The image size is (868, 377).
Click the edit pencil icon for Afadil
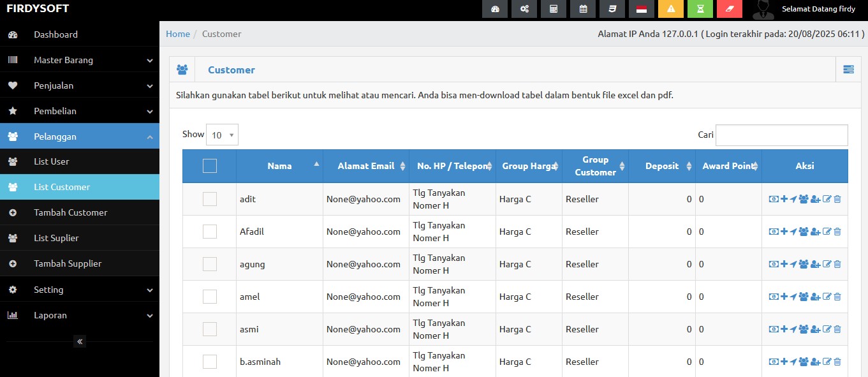click(x=827, y=232)
